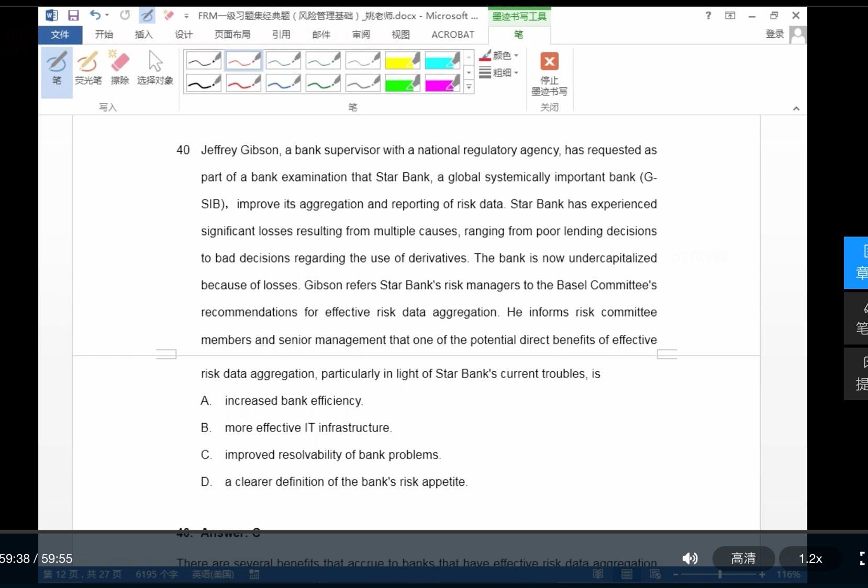Move the pen gallery up one row
Viewport: 868px width, 588px height.
coord(469,56)
